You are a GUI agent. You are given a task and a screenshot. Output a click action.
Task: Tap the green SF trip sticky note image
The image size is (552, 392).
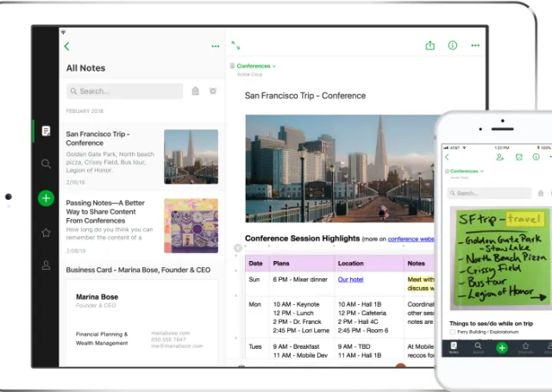[500, 258]
